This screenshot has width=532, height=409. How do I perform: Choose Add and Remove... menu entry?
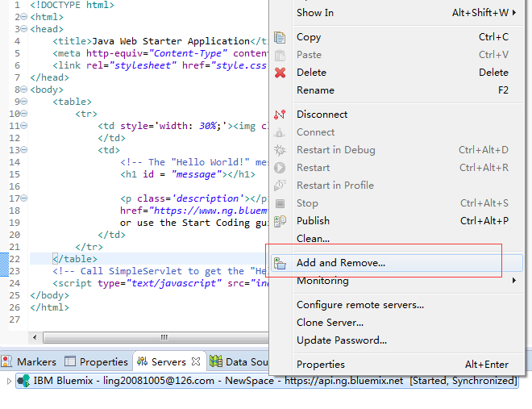click(x=397, y=263)
